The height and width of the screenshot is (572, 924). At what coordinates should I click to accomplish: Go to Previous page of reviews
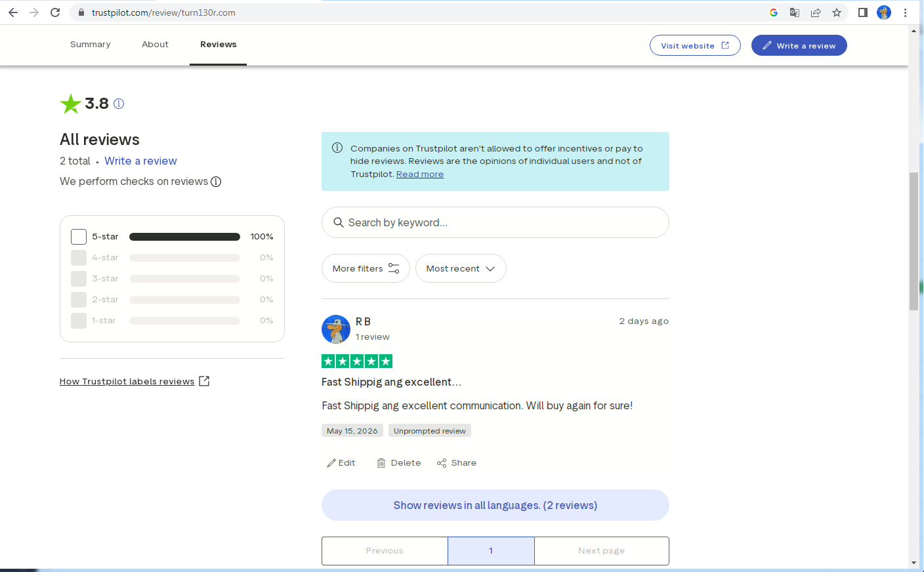pyautogui.click(x=385, y=551)
